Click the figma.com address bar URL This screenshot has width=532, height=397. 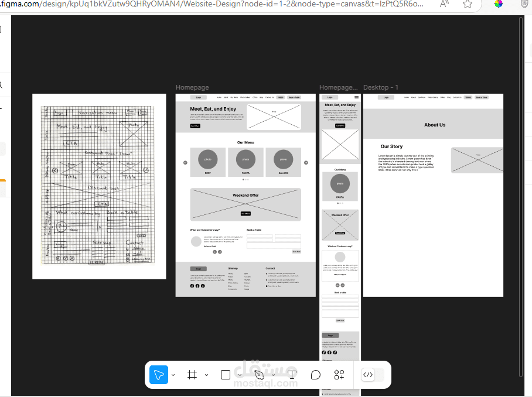(212, 4)
